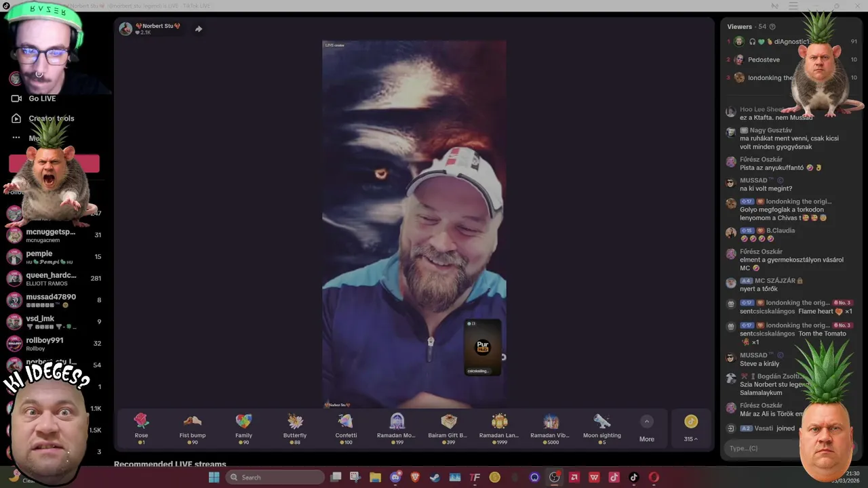Viewport: 868px width, 488px height.
Task: Send the Confetti gift
Action: [346, 428]
